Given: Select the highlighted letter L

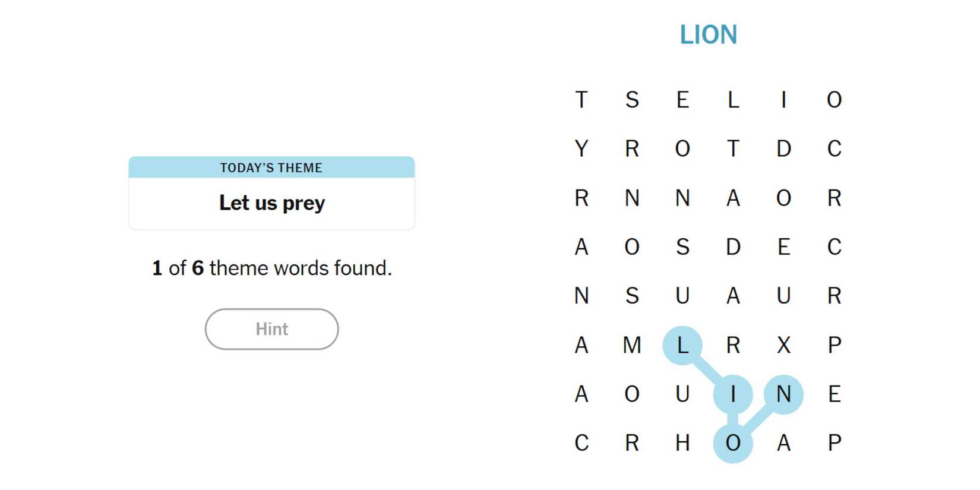Looking at the screenshot, I should (682, 345).
